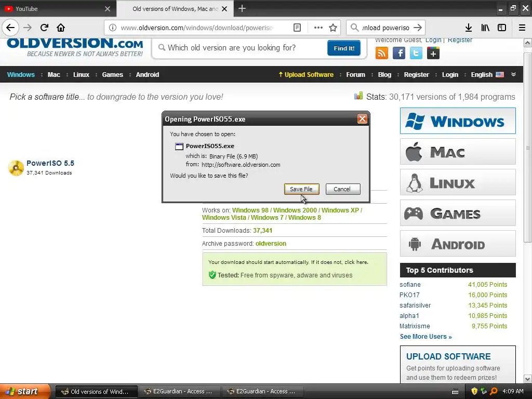Open a new tab with the plus button
Screen dimensions: 532x399
pos(242,8)
